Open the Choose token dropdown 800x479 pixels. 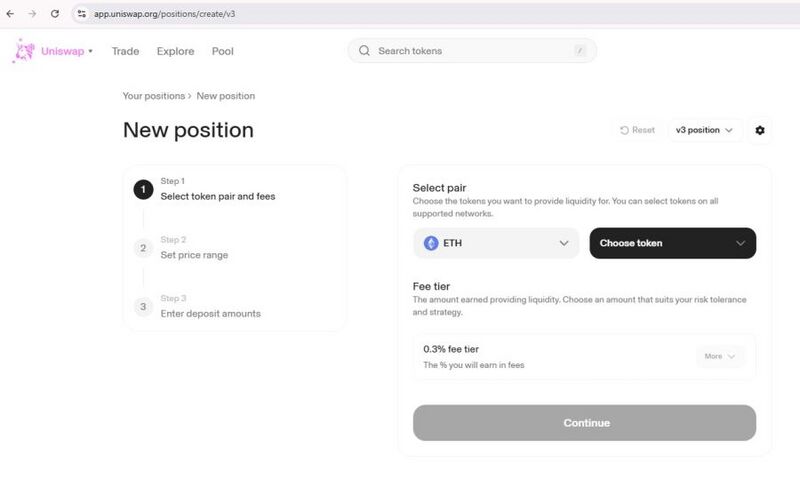point(672,243)
